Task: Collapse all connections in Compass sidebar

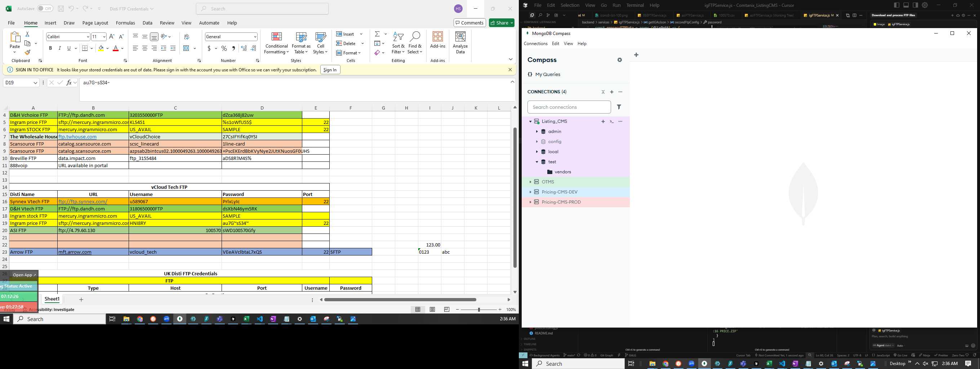Action: [x=603, y=92]
